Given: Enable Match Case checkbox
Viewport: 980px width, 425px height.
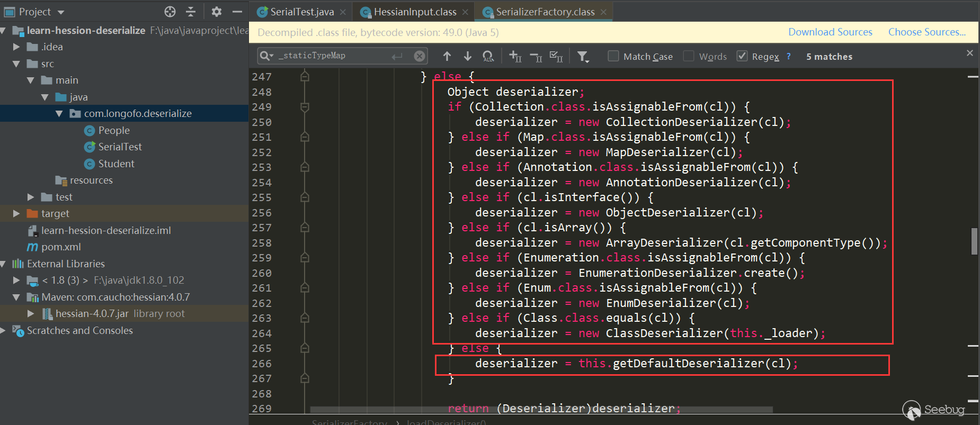Looking at the screenshot, I should [x=613, y=56].
